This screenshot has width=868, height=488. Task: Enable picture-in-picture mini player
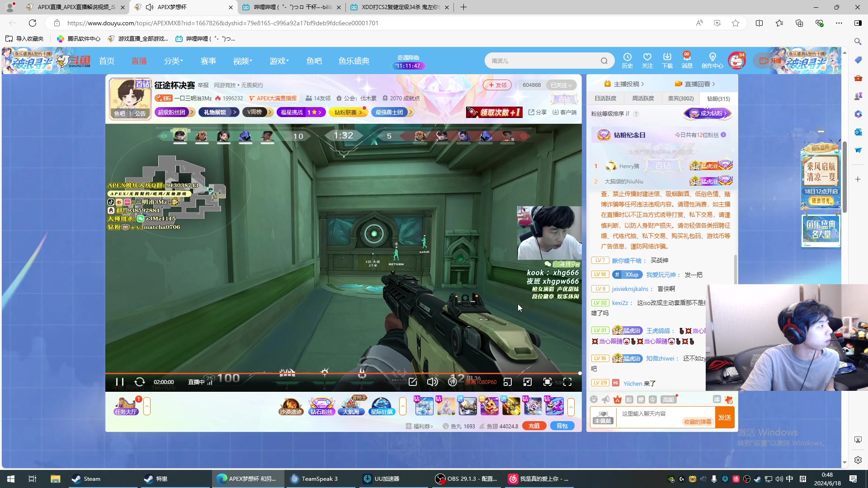508,382
